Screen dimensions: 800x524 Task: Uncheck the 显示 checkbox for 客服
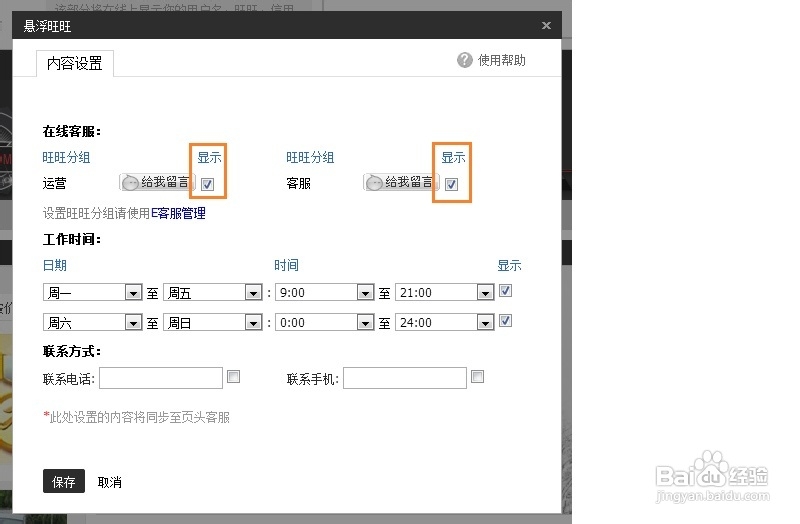tap(451, 184)
